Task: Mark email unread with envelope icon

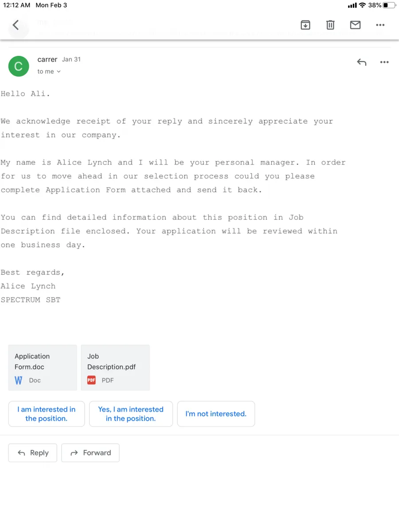Action: pyautogui.click(x=355, y=25)
